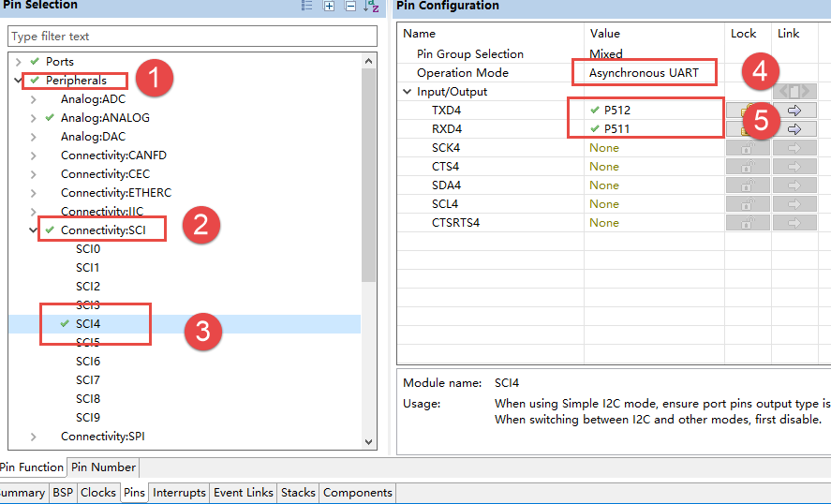Open the TXD4 pin value P512
The image size is (831, 504).
(x=616, y=111)
